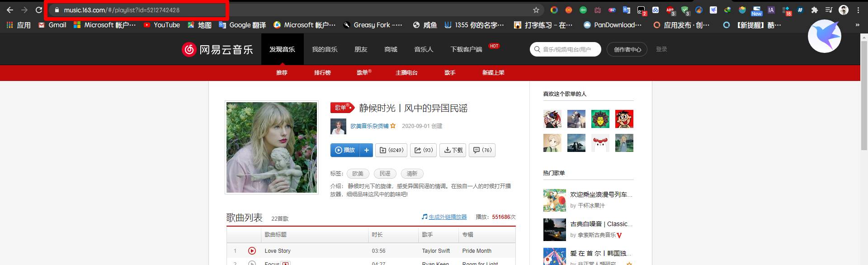
Task: Open the 我的音乐 navigation tab
Action: (x=325, y=49)
